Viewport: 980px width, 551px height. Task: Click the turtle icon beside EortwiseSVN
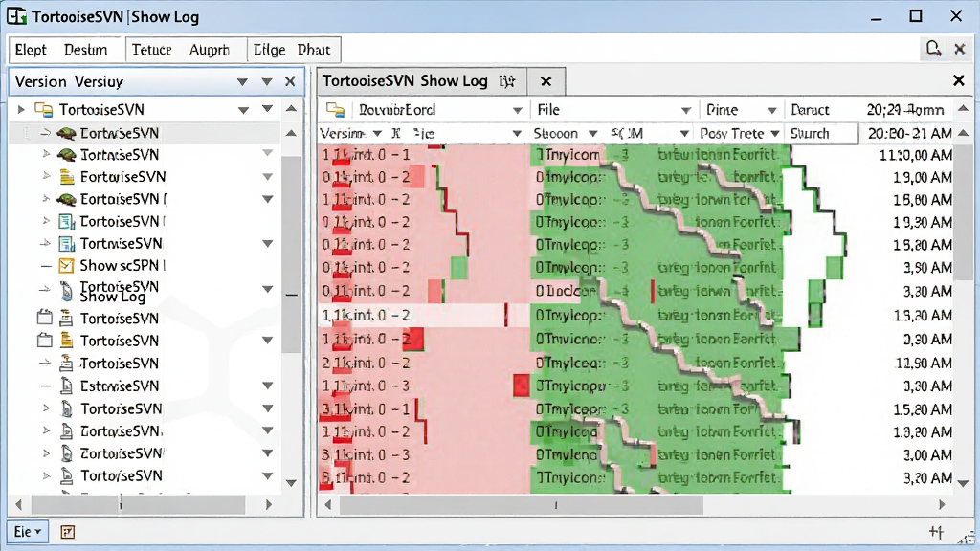pyautogui.click(x=66, y=133)
